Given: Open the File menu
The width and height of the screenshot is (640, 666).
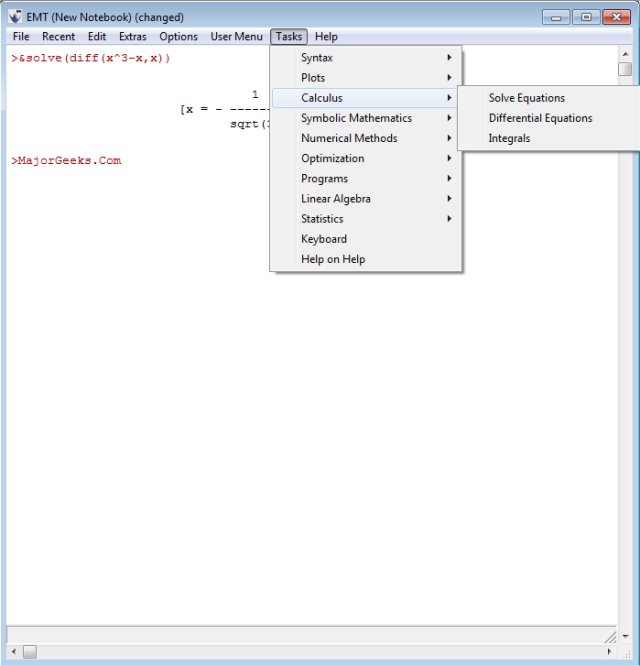Looking at the screenshot, I should pos(21,37).
